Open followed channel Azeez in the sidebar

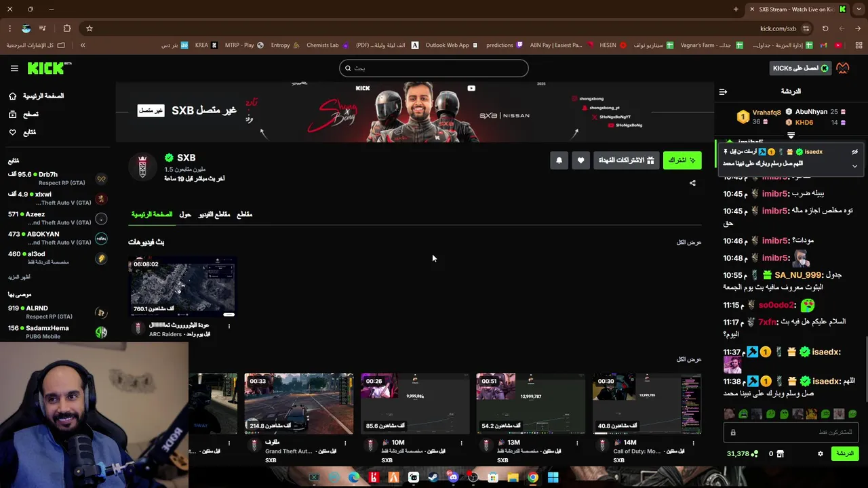pyautogui.click(x=58, y=218)
